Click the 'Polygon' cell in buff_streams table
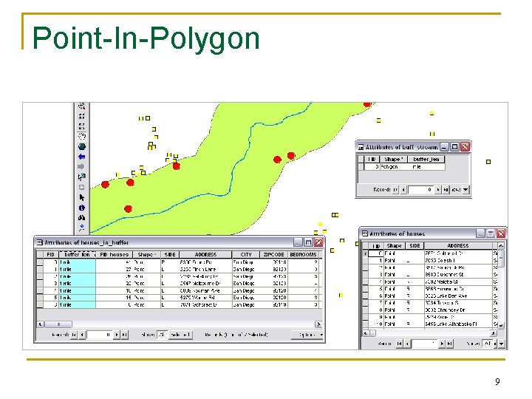Screen dimensions: 532x399 pos(394,167)
